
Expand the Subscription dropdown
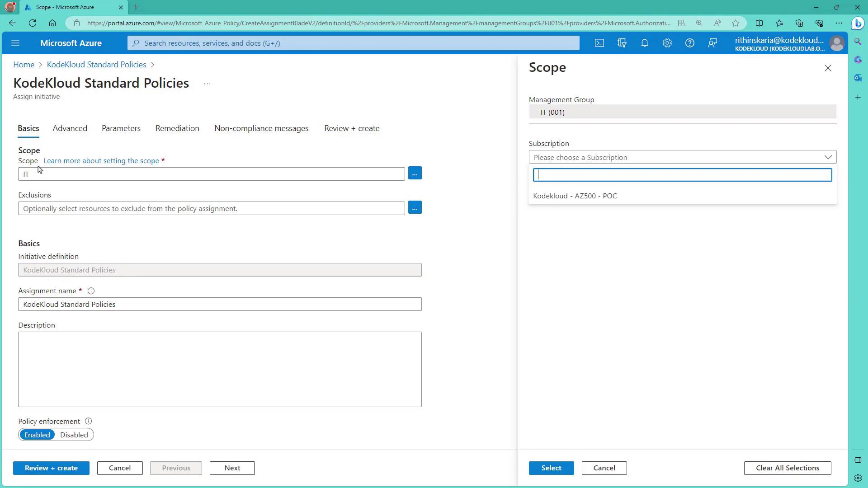point(682,157)
